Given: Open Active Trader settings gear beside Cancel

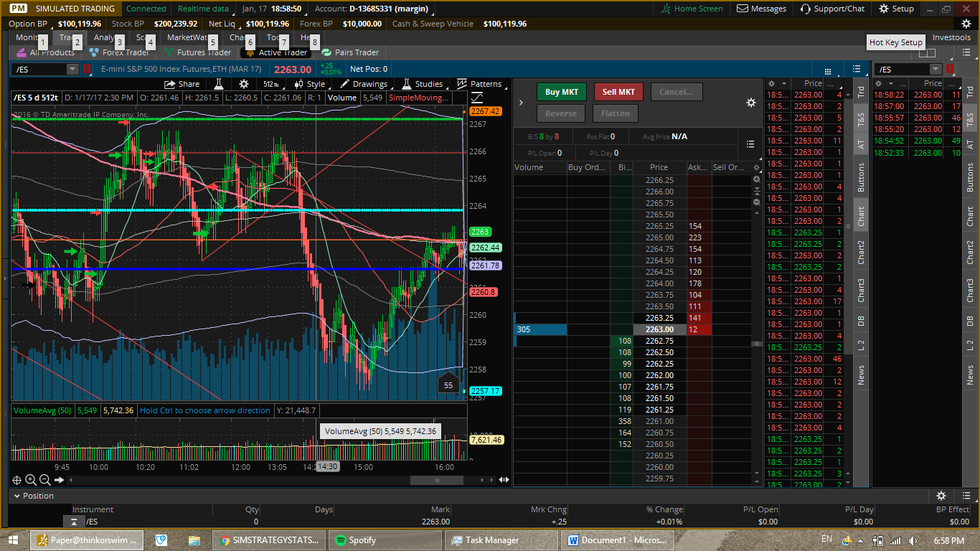Looking at the screenshot, I should click(751, 103).
